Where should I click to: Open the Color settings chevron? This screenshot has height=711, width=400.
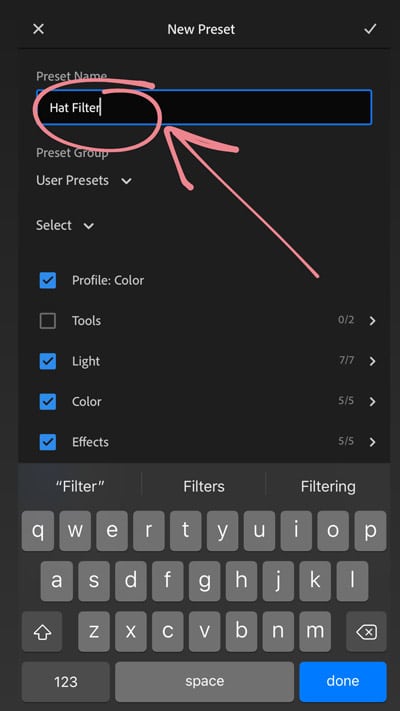coord(372,402)
